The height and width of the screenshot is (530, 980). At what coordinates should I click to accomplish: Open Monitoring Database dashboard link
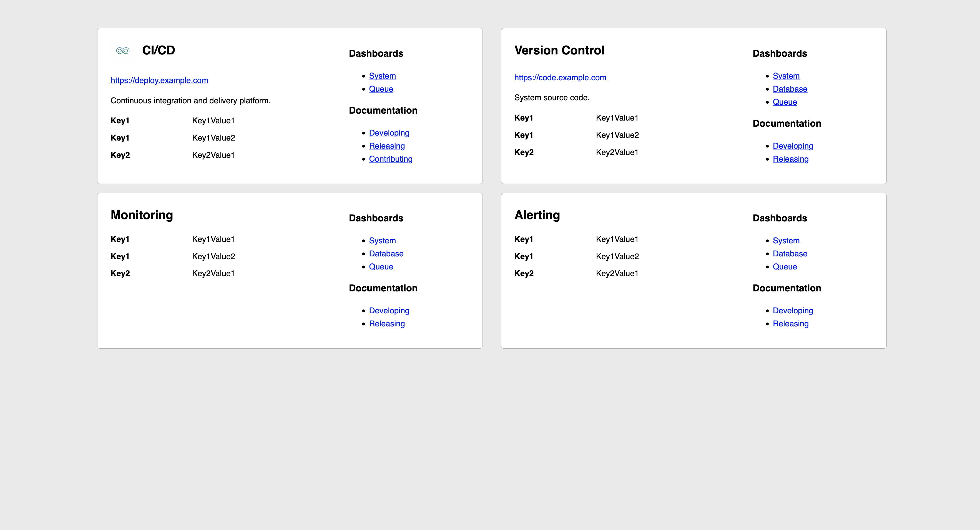pos(386,254)
